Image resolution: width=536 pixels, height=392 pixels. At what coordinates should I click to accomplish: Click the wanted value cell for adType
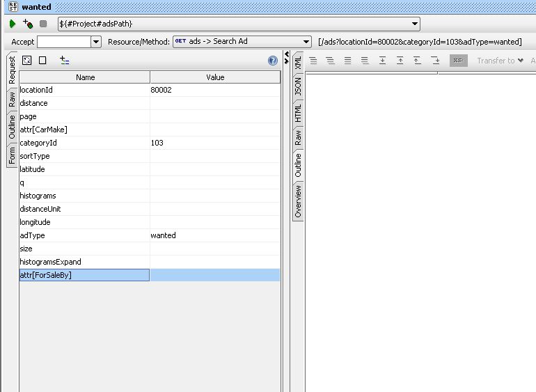coord(214,235)
